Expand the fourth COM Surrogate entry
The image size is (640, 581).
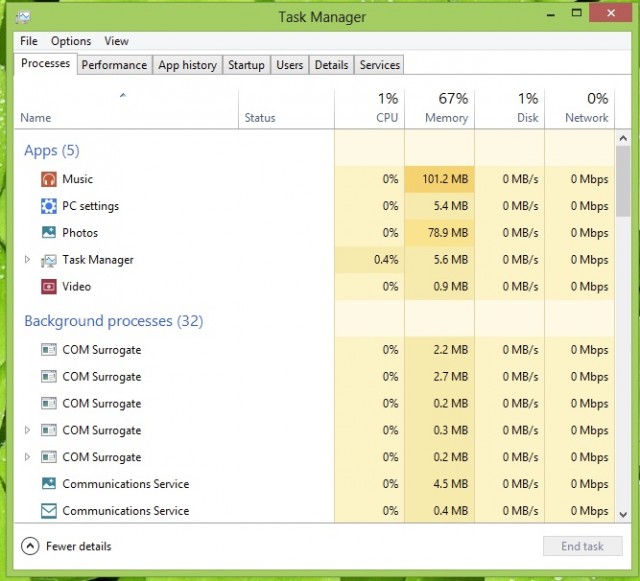[28, 431]
